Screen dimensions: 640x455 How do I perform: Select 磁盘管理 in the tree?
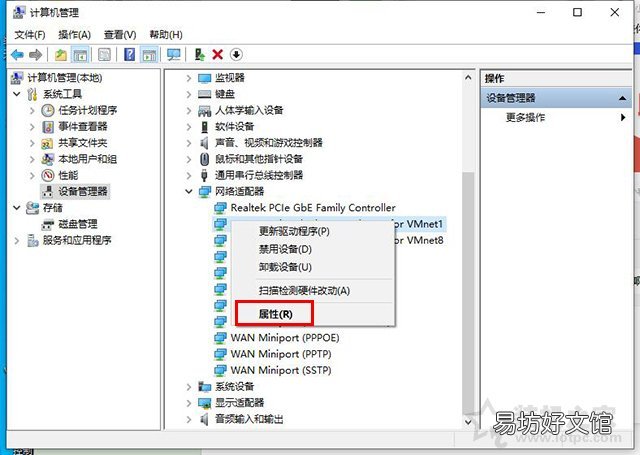[x=78, y=224]
